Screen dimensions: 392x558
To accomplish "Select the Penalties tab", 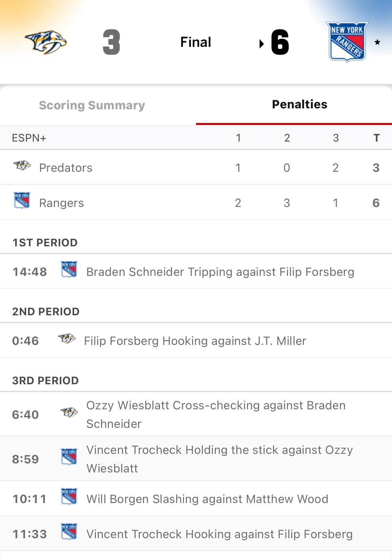I will 299,104.
